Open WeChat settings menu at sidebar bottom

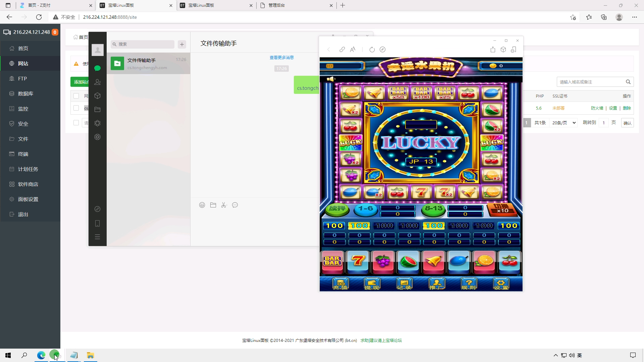(98, 237)
